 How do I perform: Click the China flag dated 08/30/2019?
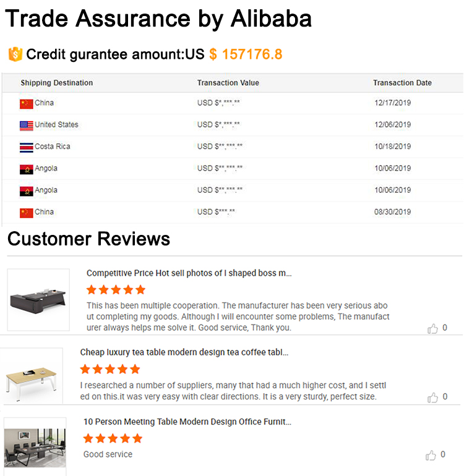(26, 213)
